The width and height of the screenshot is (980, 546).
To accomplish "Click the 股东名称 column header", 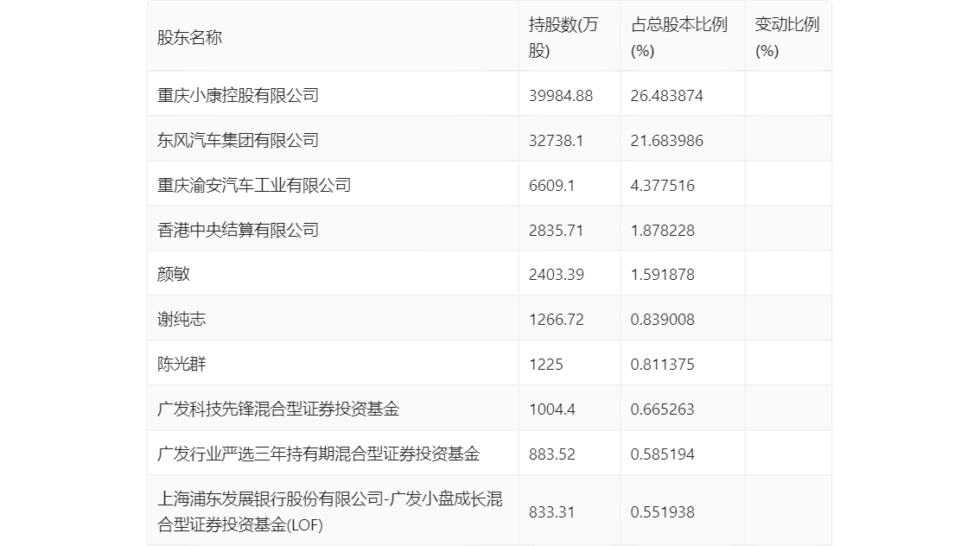I will pos(189,37).
